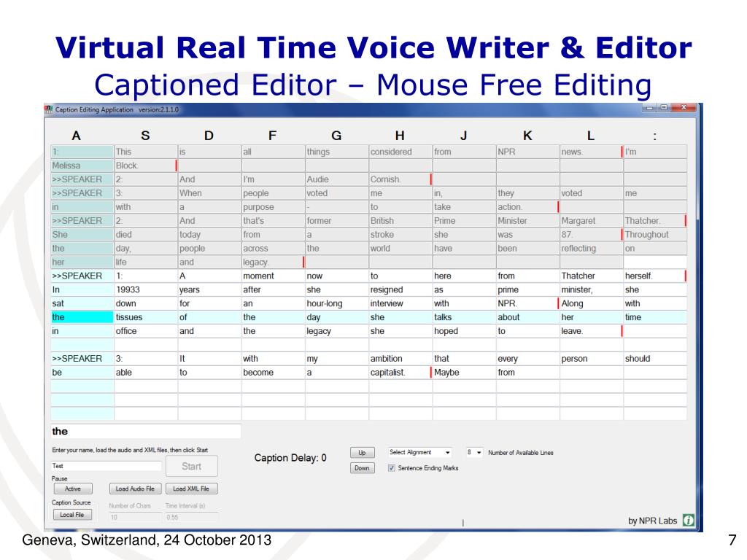Select the cell 'Thatcher.' after 'Margaret'

[x=655, y=220]
